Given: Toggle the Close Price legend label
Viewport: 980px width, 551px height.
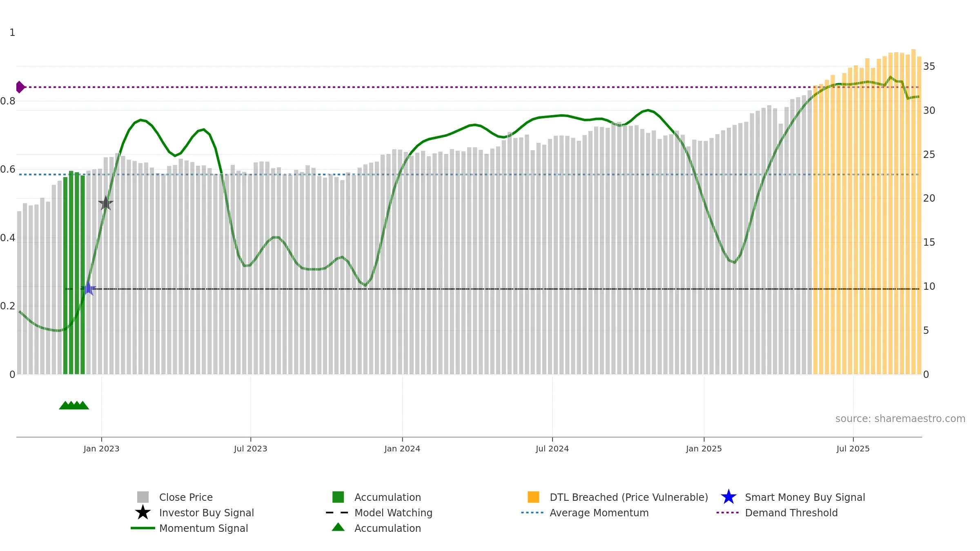Looking at the screenshot, I should tap(186, 497).
